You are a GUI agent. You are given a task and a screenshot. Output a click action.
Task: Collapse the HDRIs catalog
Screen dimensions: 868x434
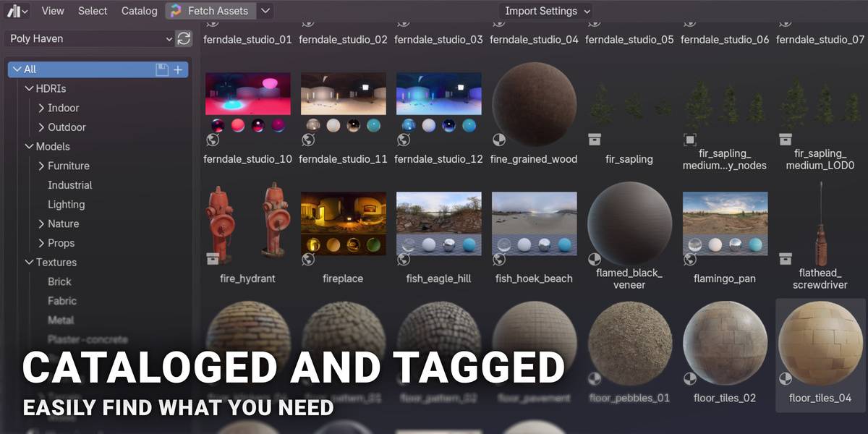coord(29,89)
